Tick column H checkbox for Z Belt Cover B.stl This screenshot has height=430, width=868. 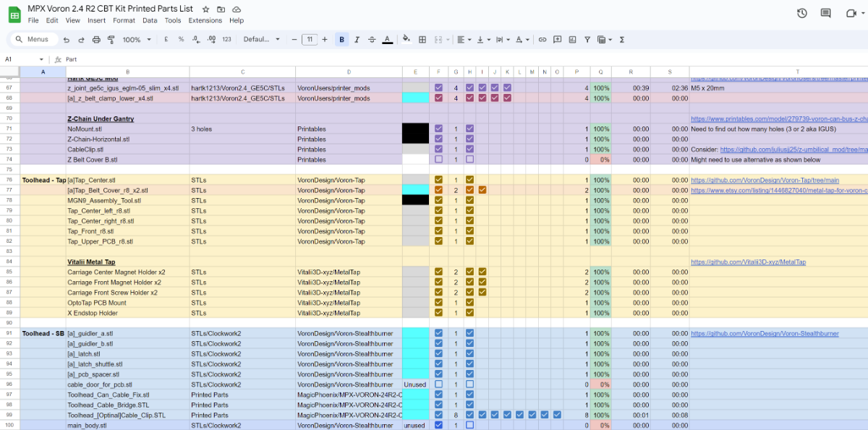point(470,159)
